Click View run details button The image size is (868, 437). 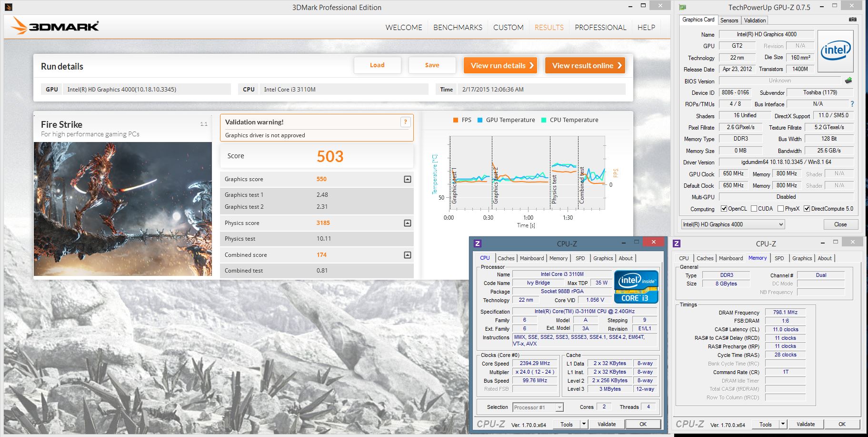coord(500,65)
